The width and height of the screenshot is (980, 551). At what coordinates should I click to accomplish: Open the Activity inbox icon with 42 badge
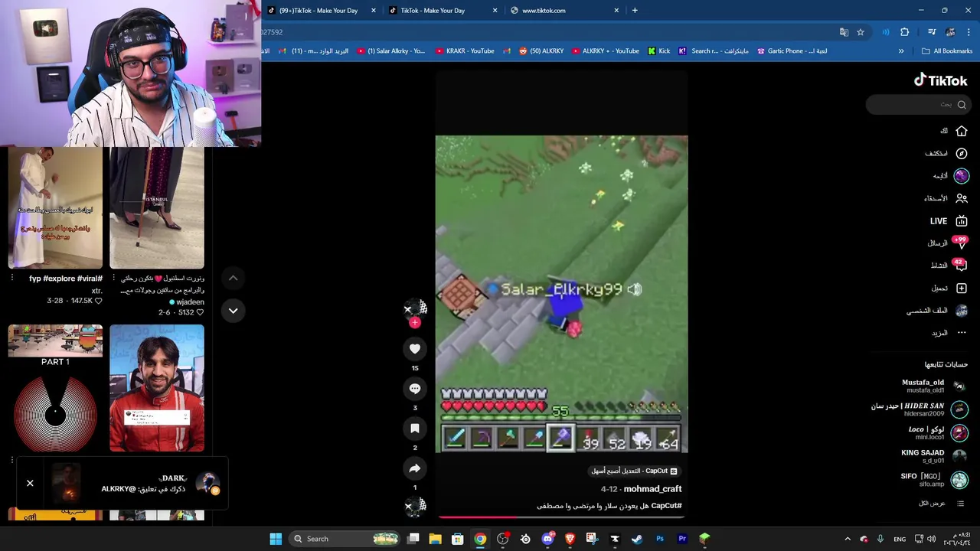click(x=961, y=266)
